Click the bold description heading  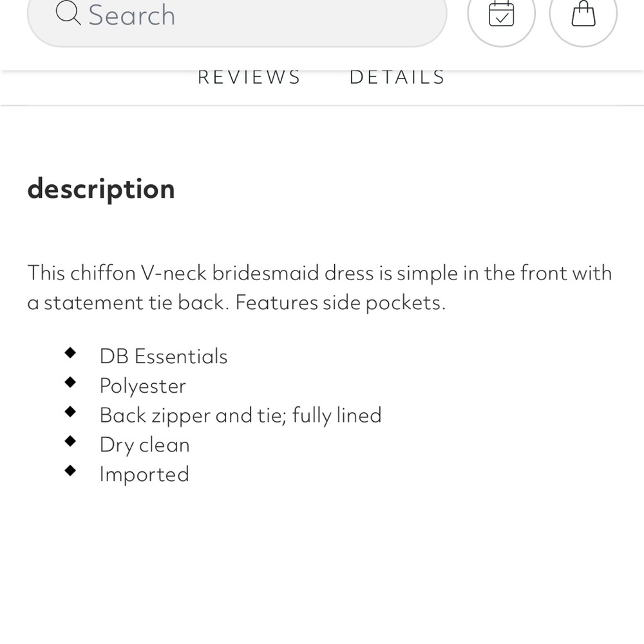101,189
